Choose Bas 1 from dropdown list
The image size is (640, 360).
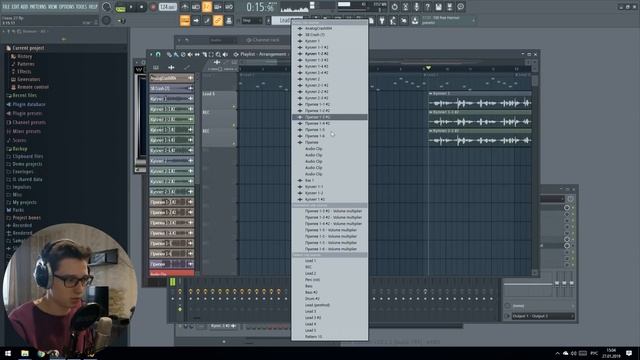tap(330, 180)
